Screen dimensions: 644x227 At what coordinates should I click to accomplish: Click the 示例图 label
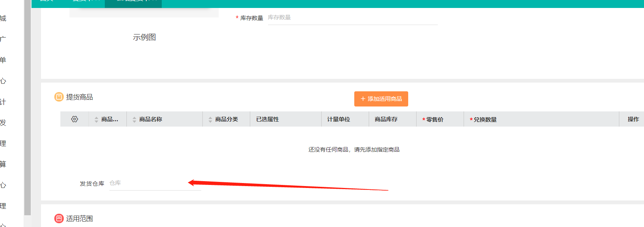[144, 37]
